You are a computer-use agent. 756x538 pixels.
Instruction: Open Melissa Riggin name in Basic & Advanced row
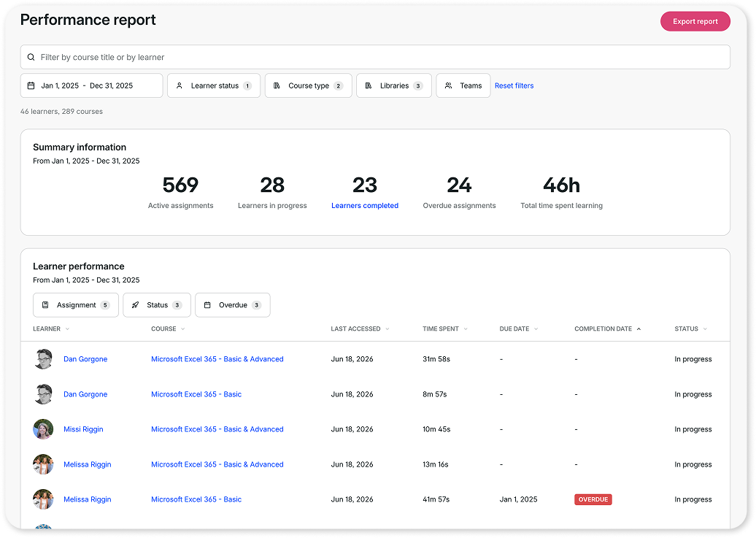(88, 464)
